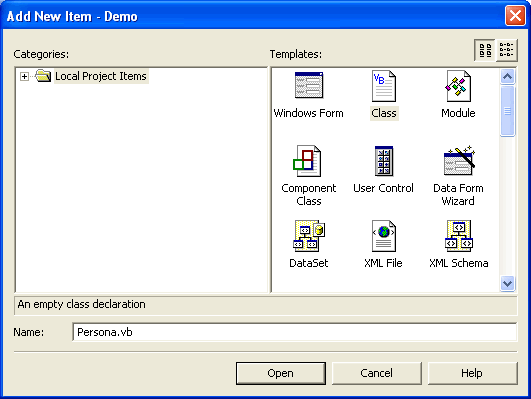Click the templates scrollbar down arrow
The image size is (531, 399).
(x=507, y=283)
